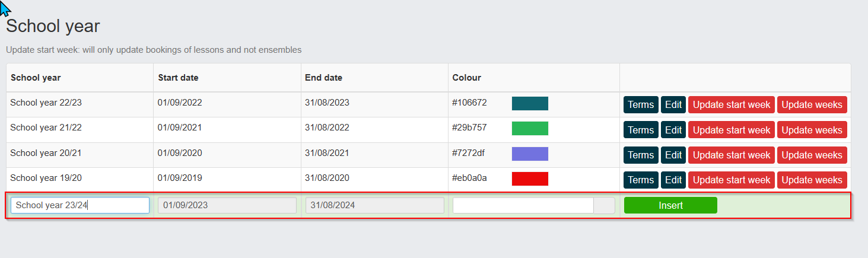Click the teal #106672 colour swatch

pyautogui.click(x=530, y=103)
